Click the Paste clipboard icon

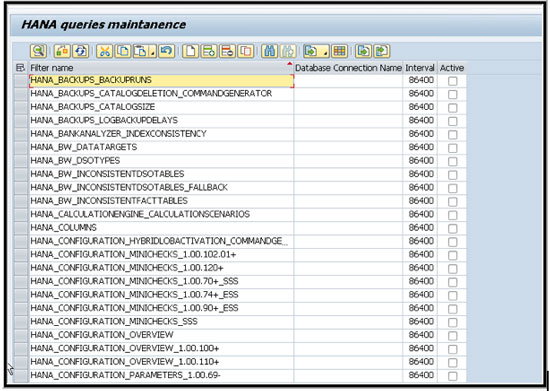141,51
